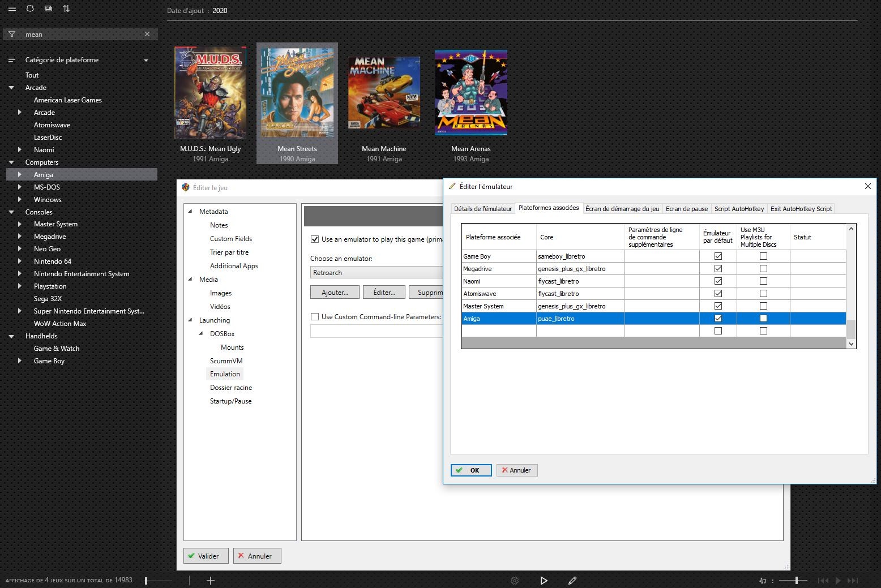Open the hamburger menu icon
881x588 pixels.
tap(12, 9)
